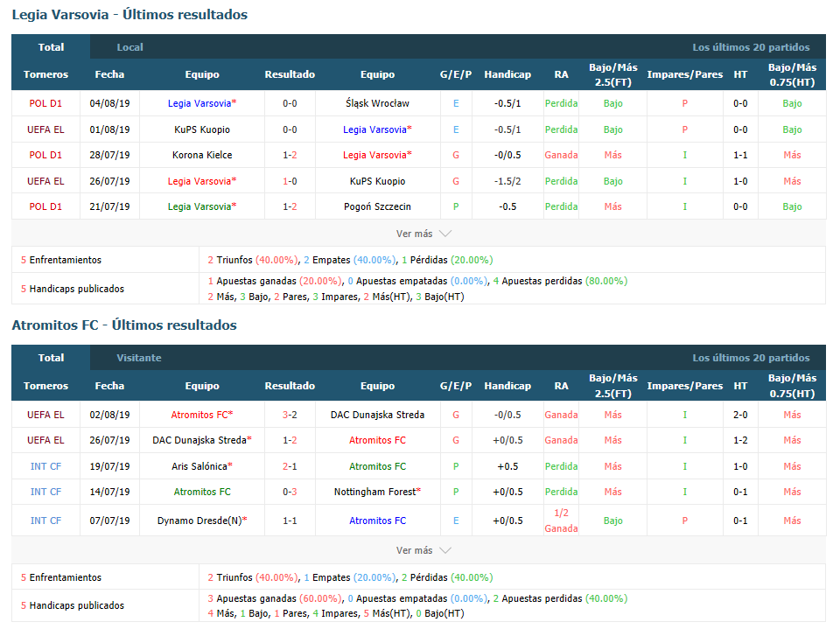This screenshot has width=840, height=629.
Task: Open the Śląsk Wrocław team link
Action: click(x=377, y=103)
